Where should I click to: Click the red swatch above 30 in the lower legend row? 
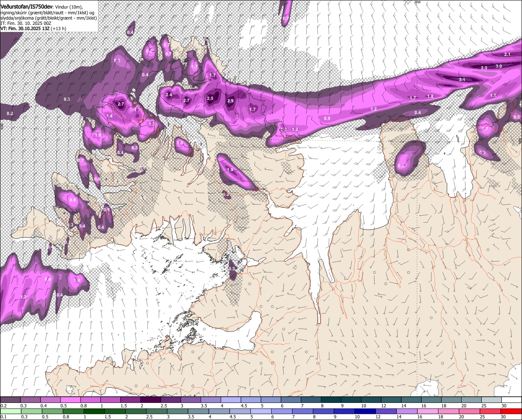click(512, 411)
